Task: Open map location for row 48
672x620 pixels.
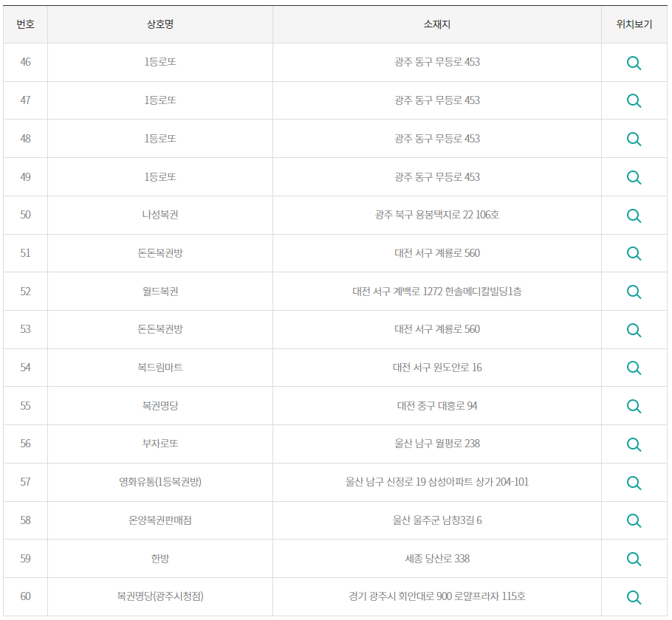Action: 634,139
